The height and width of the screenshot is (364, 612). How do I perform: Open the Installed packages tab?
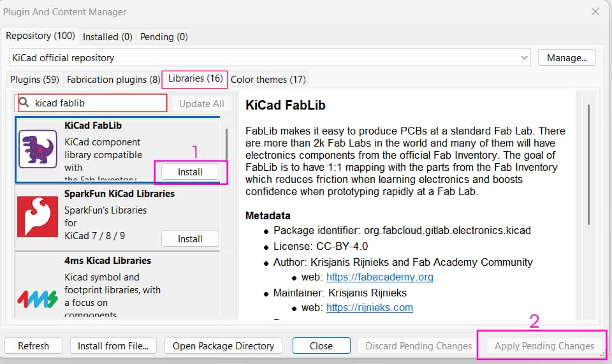pos(107,36)
